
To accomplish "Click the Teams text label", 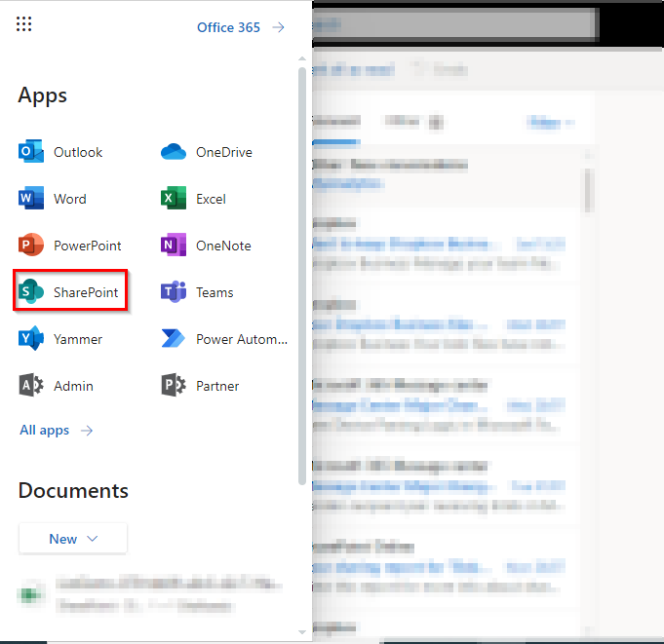I will pos(215,292).
